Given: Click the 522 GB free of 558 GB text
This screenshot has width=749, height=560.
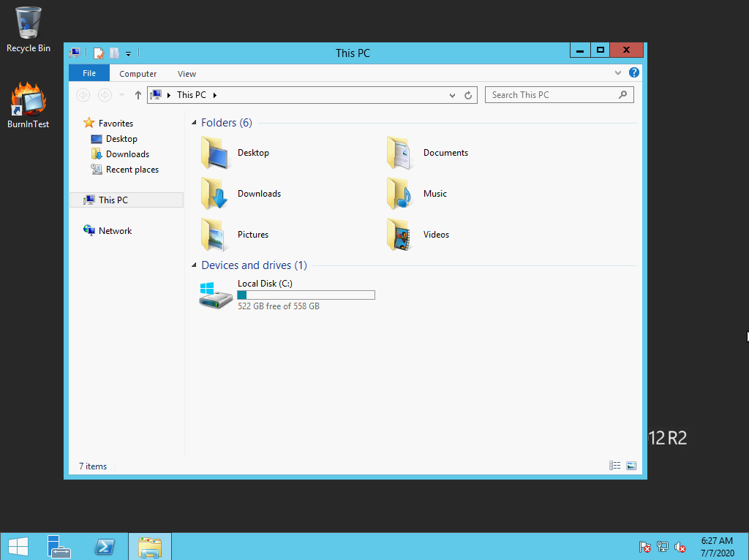Looking at the screenshot, I should coord(279,306).
